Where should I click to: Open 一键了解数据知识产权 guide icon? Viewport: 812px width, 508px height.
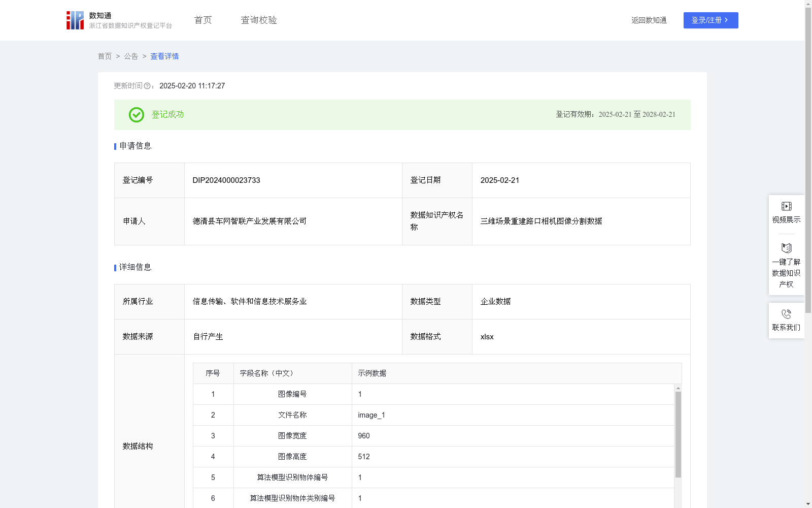786,248
